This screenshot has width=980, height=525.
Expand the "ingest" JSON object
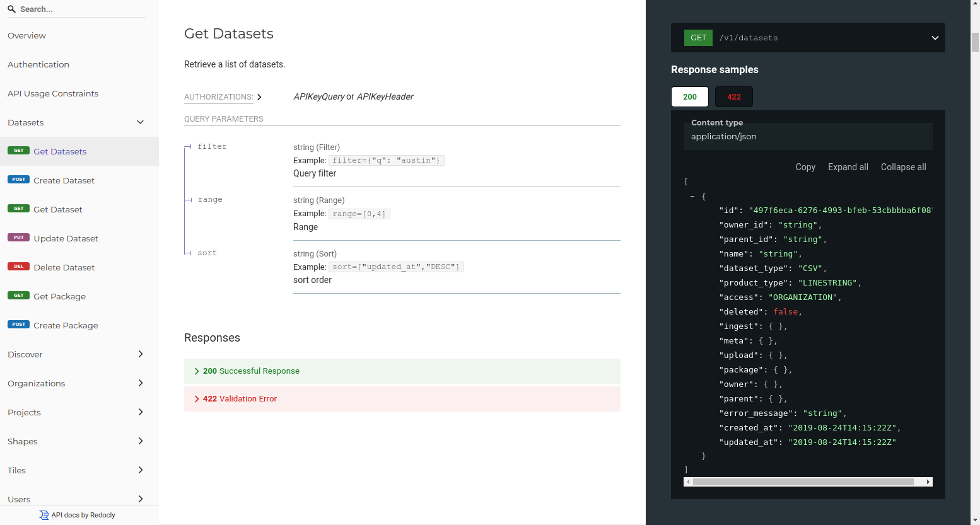pyautogui.click(x=776, y=326)
